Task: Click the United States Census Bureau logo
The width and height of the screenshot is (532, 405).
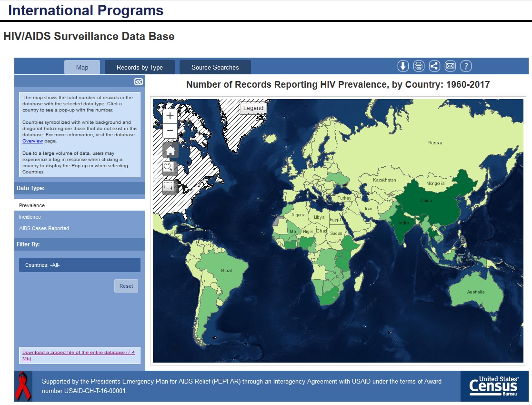Action: pos(494,386)
